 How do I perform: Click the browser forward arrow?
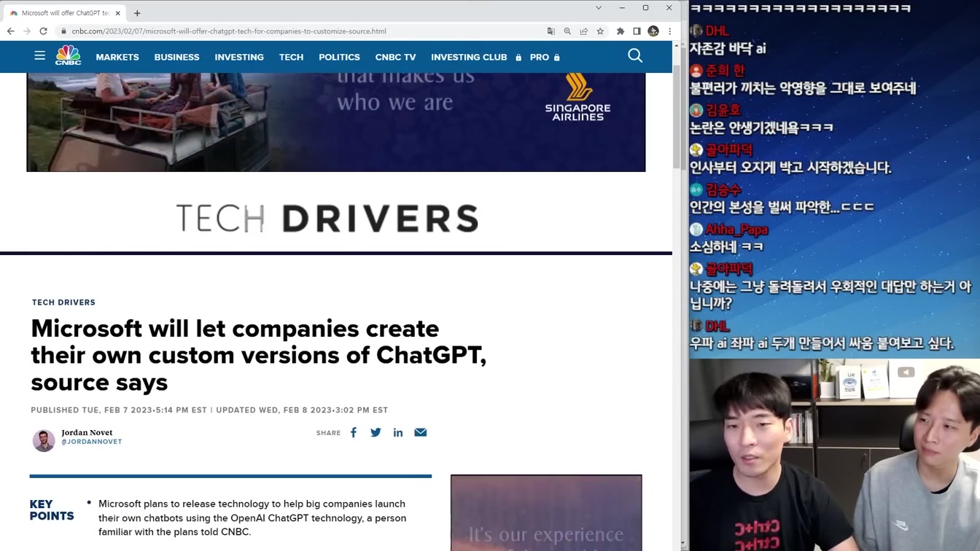[27, 31]
